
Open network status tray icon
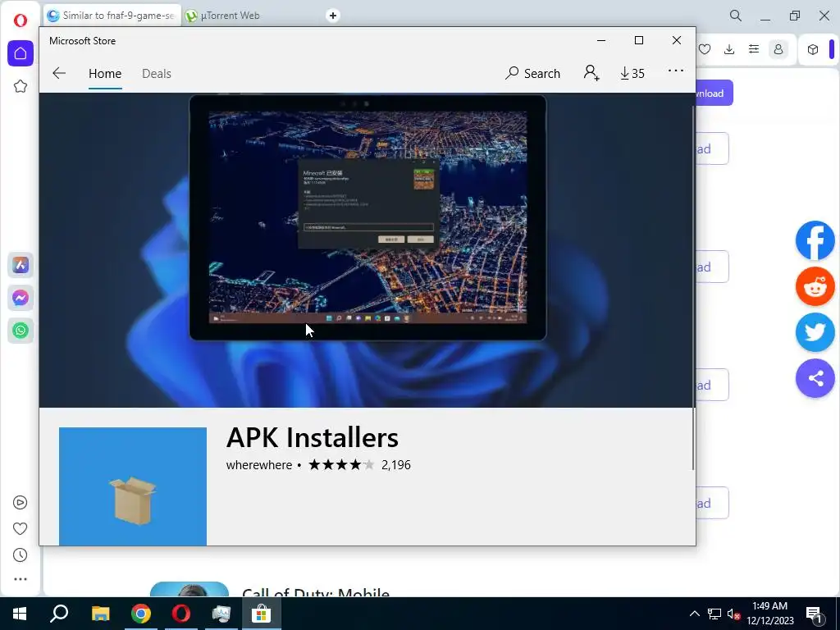714,614
